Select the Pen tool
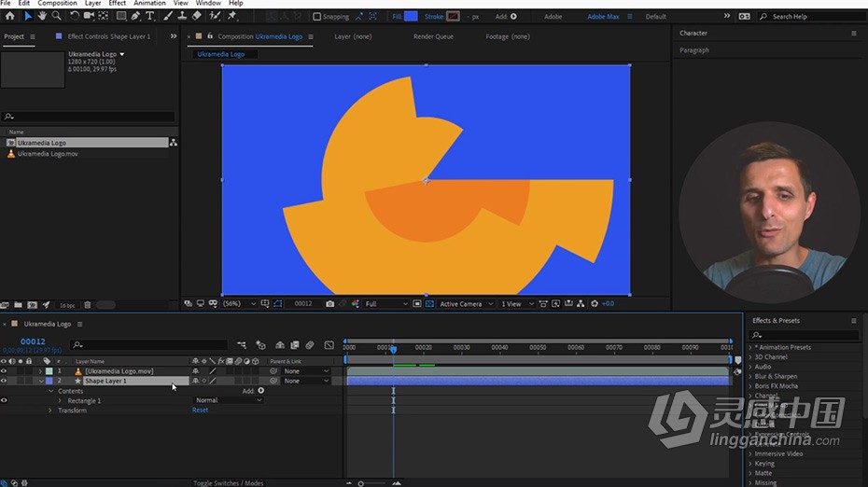This screenshot has height=487, width=868. click(x=135, y=16)
